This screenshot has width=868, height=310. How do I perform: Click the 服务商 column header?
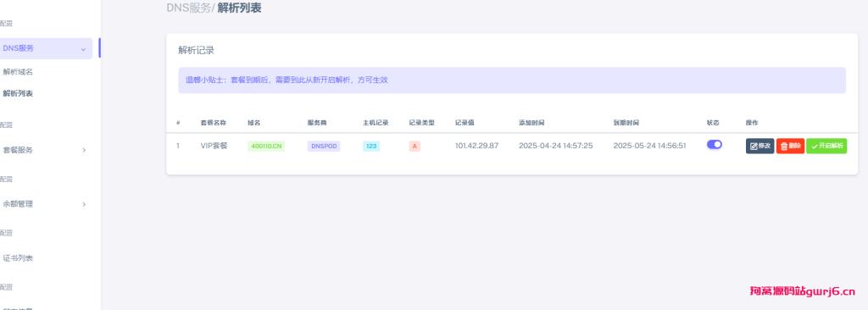[317, 122]
